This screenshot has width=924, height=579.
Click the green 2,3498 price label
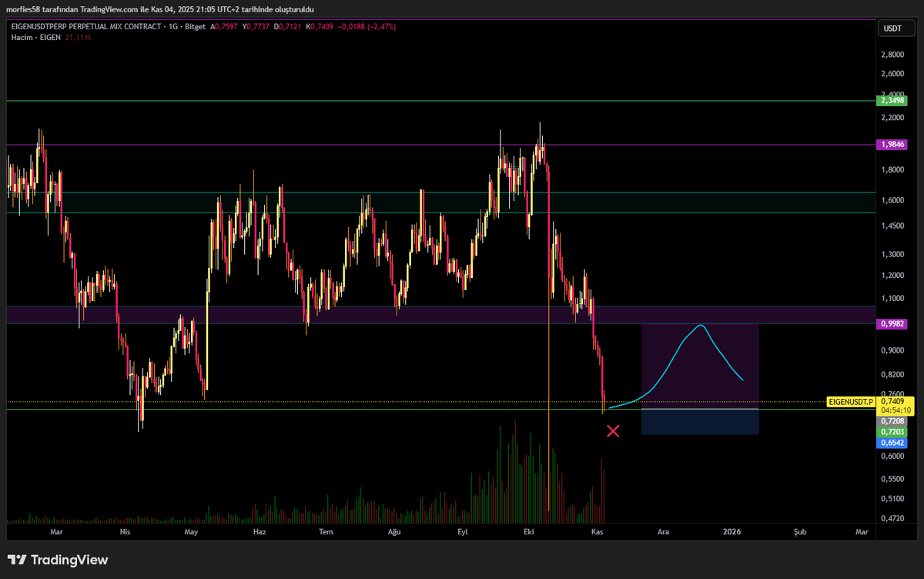point(892,100)
